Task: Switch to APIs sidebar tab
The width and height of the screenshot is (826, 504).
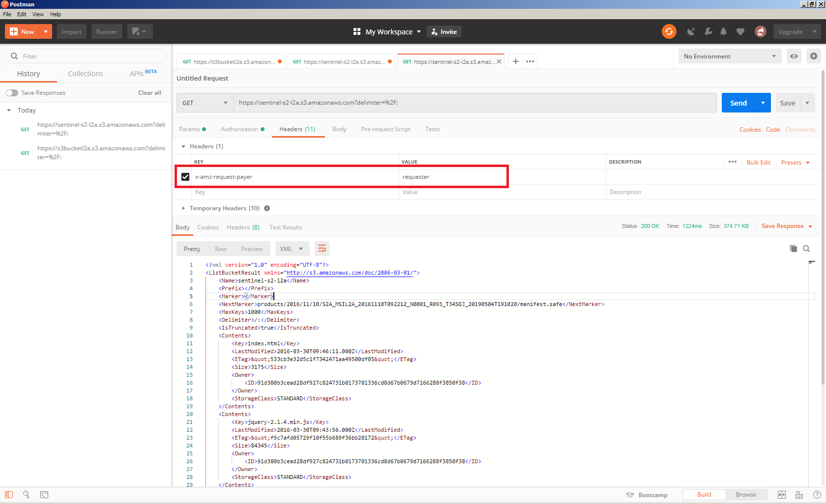Action: pyautogui.click(x=143, y=74)
